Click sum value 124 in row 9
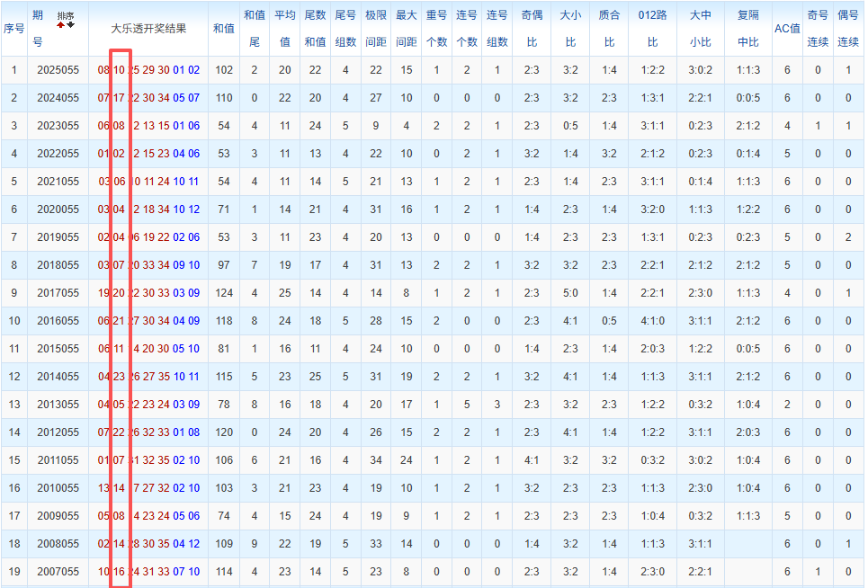This screenshot has width=868, height=588. pyautogui.click(x=224, y=293)
